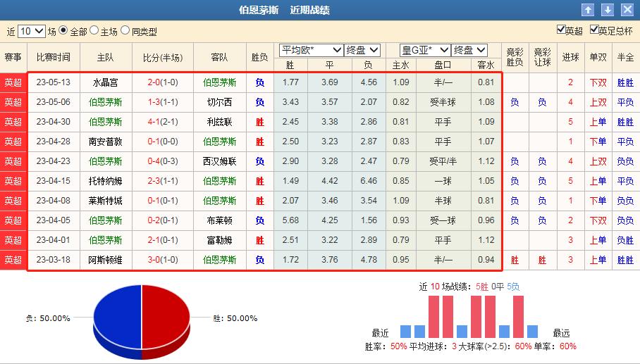This screenshot has width=640, height=364.
Task: Close the 近期战绩 panel with X icon
Action: (627, 10)
